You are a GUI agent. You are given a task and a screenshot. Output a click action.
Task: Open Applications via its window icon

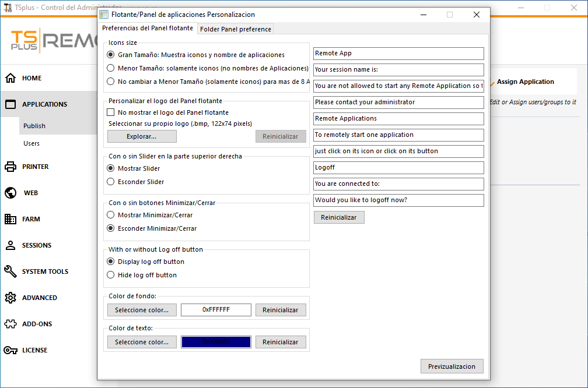tap(10, 104)
